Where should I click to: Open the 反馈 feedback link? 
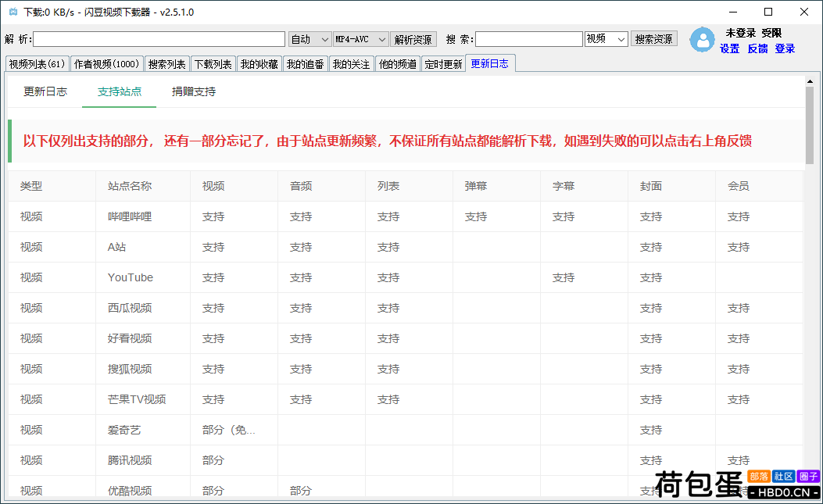(757, 48)
